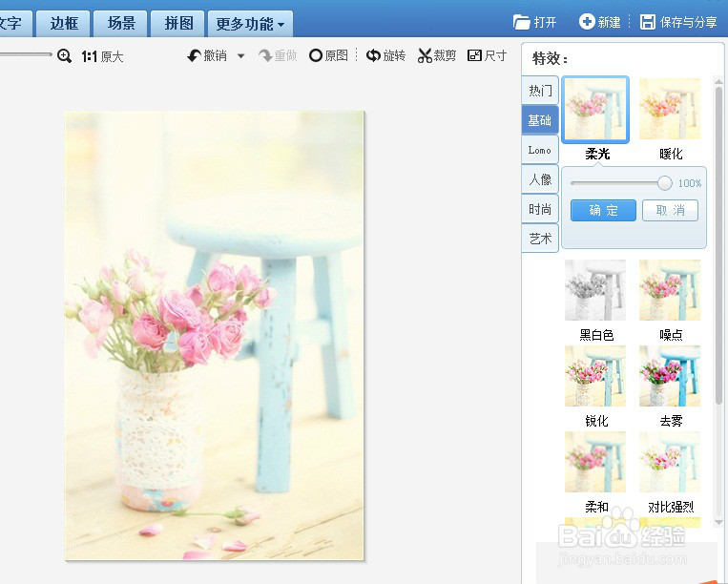Viewport: 728px width, 584px height.
Task: Switch to the 拼图 tab
Action: coord(178,23)
